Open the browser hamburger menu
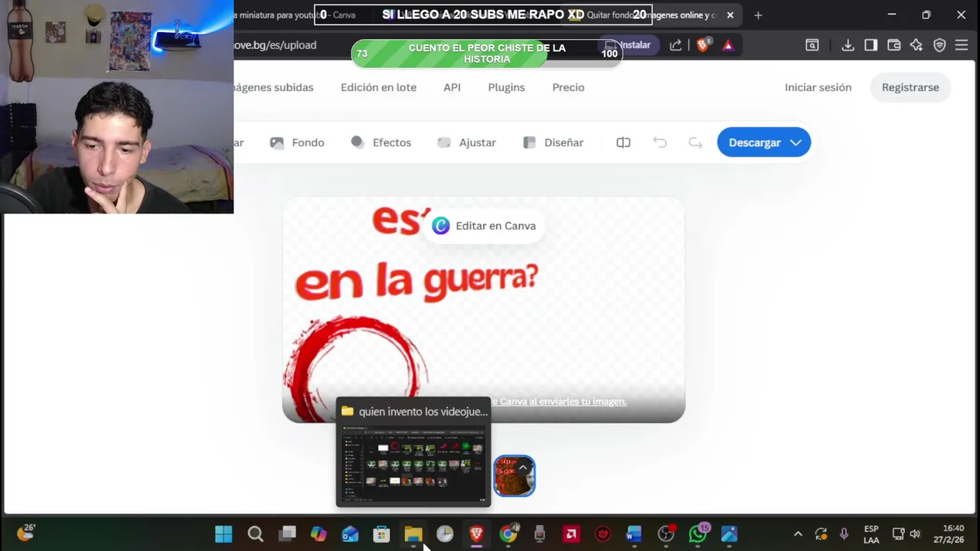This screenshot has height=551, width=980. [x=962, y=45]
